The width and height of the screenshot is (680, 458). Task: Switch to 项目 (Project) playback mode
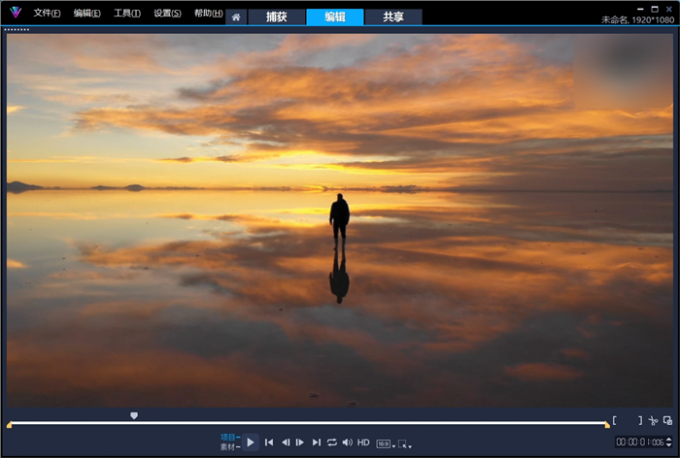(x=228, y=437)
